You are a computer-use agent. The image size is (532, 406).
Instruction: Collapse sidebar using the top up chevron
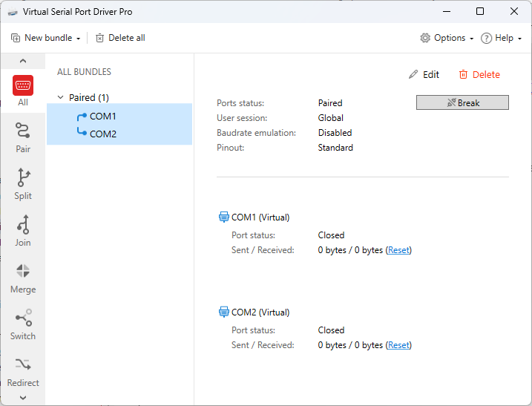coord(23,61)
